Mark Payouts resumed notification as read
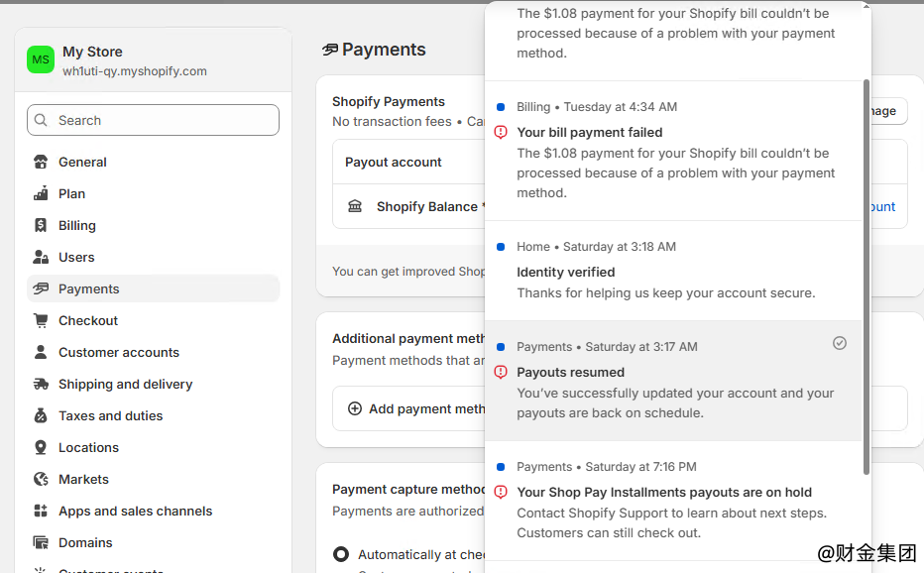This screenshot has height=573, width=924. coord(839,343)
